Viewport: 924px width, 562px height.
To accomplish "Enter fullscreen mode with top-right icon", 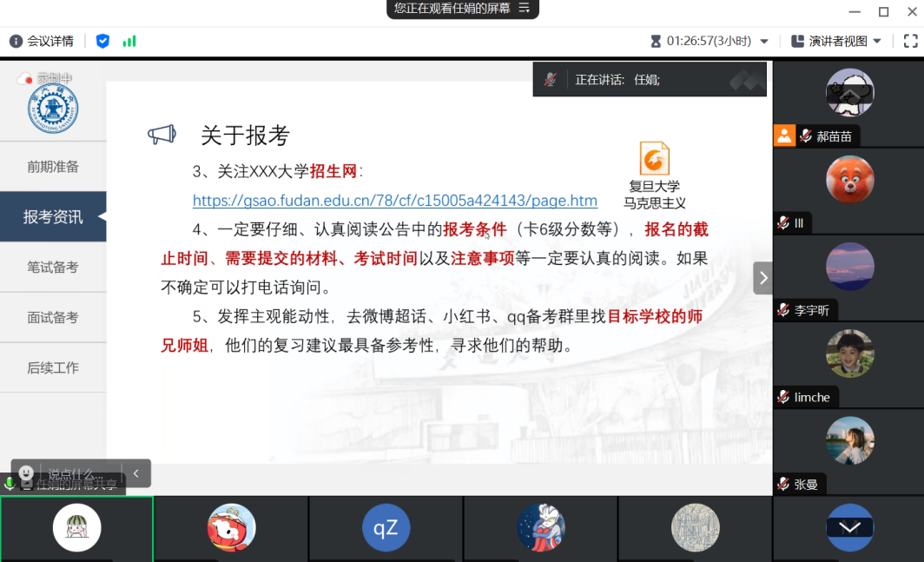I will coord(910,41).
